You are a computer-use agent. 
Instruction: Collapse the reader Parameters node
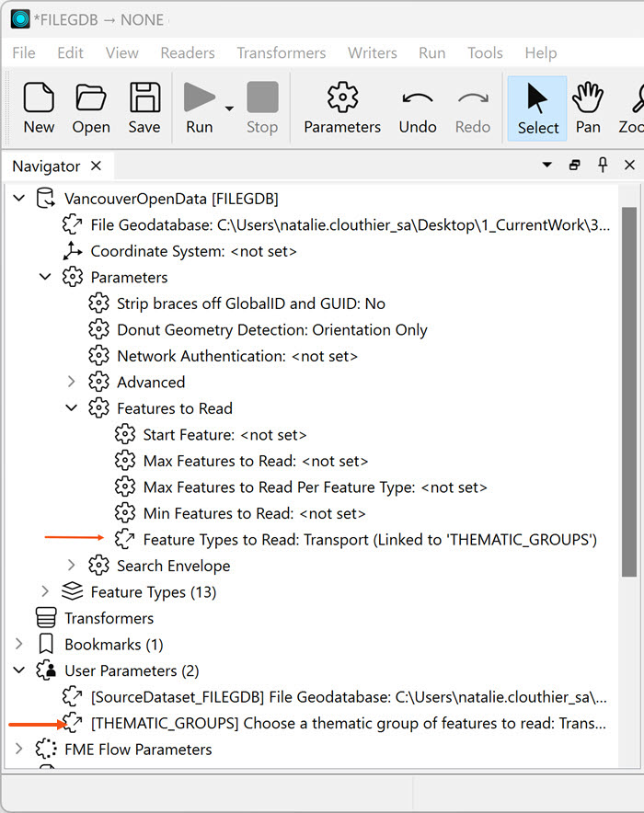tap(46, 277)
